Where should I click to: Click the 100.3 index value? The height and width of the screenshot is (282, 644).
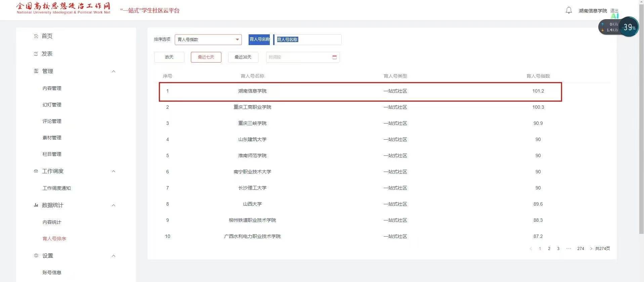[x=538, y=107]
